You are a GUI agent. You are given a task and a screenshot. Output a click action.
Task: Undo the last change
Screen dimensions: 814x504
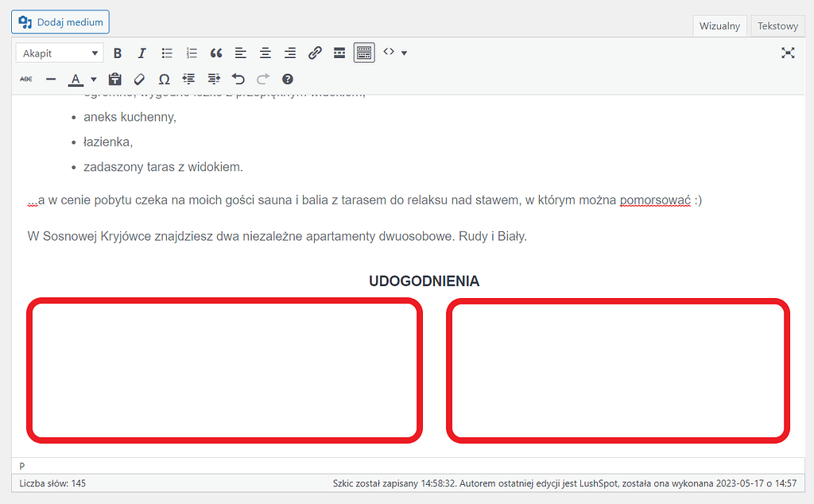pos(238,79)
